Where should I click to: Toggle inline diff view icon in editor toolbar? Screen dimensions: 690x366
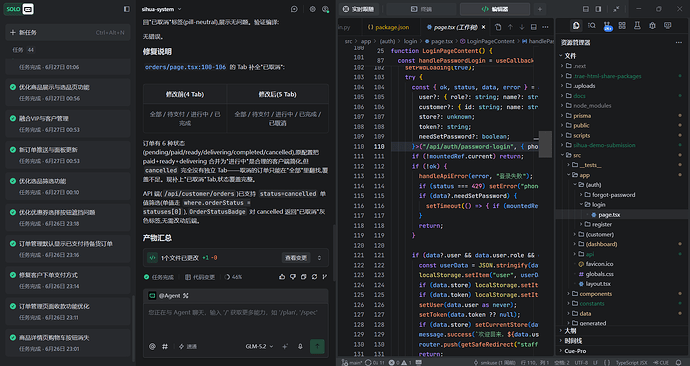click(534, 27)
